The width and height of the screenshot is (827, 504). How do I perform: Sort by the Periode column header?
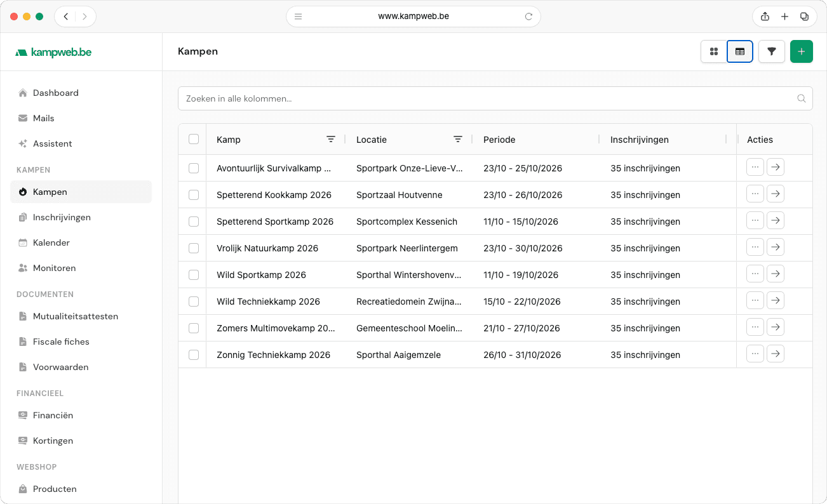click(499, 140)
